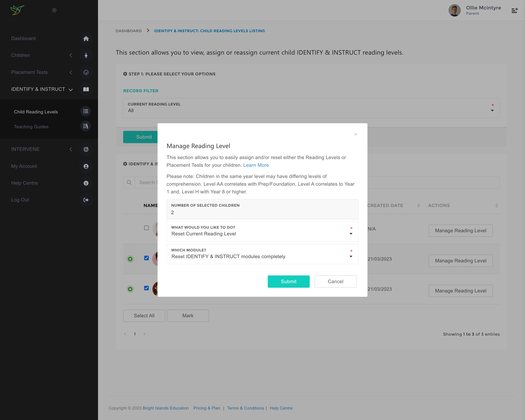
Task: Uncheck the second row's checkbox
Action: pos(146,258)
